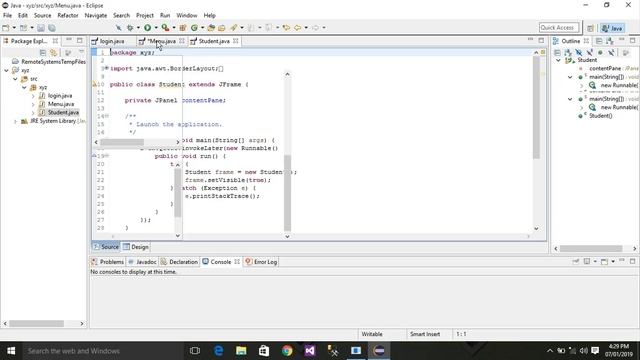The height and width of the screenshot is (360, 640).
Task: Open Microsoft Edge from the taskbar
Action: (218, 351)
